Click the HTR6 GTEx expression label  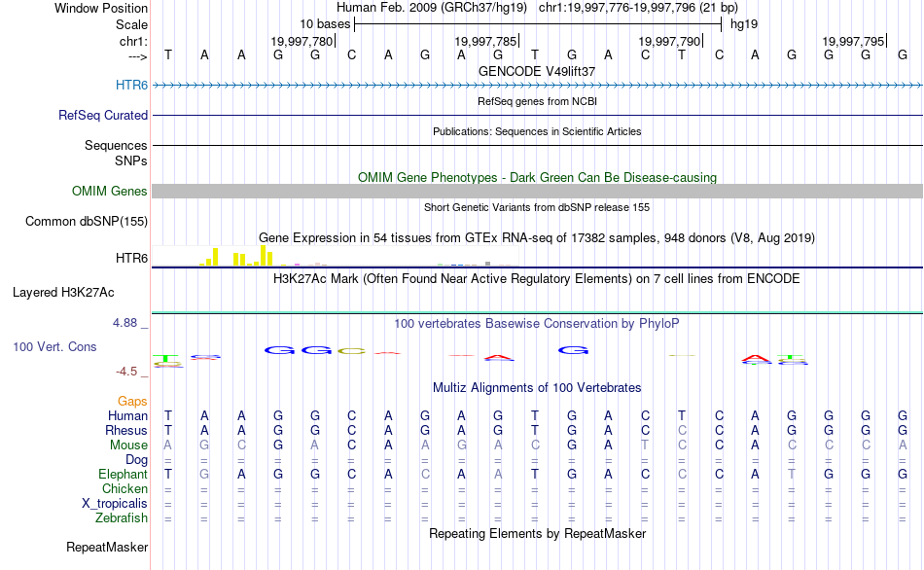click(131, 258)
